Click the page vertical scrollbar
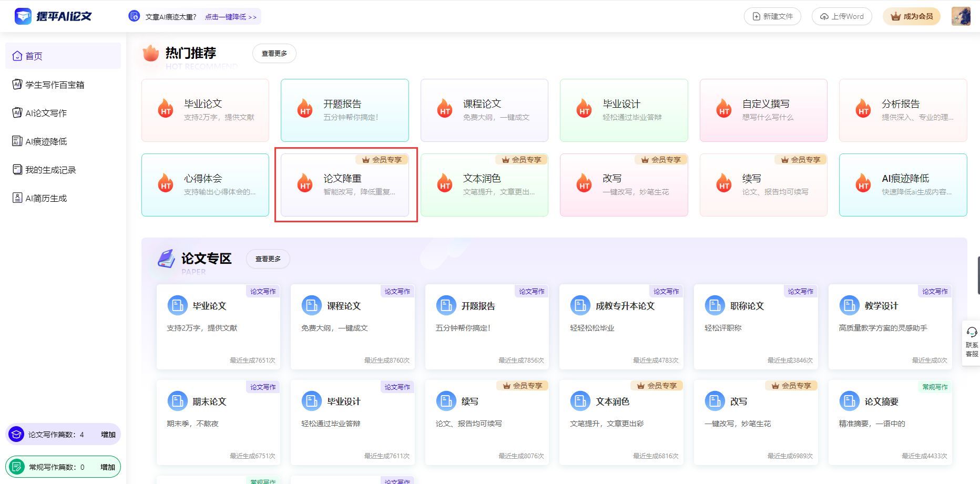980x484 pixels. click(x=978, y=275)
